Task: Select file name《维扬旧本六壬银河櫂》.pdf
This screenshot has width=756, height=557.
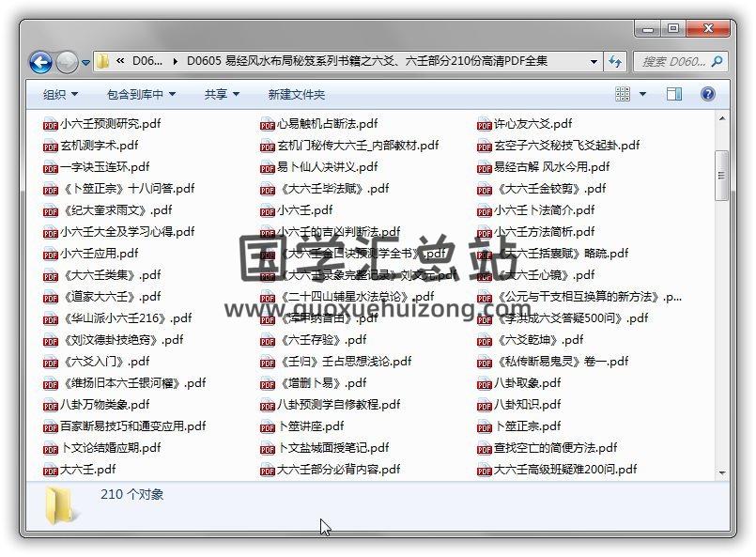Action: (x=134, y=383)
